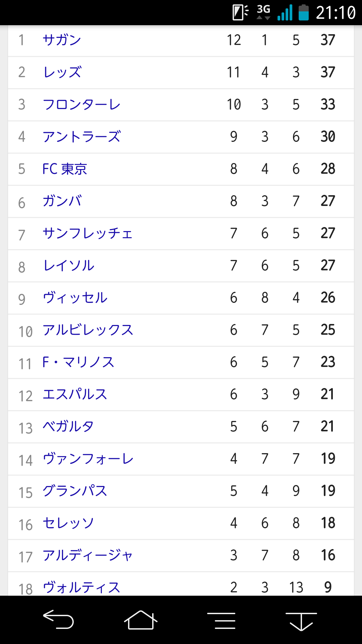The height and width of the screenshot is (644, 362).
Task: Open the menu navigation icon
Action: [221, 620]
